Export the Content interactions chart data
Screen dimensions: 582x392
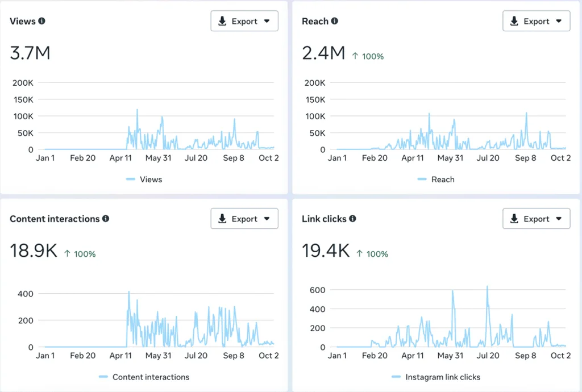click(244, 219)
